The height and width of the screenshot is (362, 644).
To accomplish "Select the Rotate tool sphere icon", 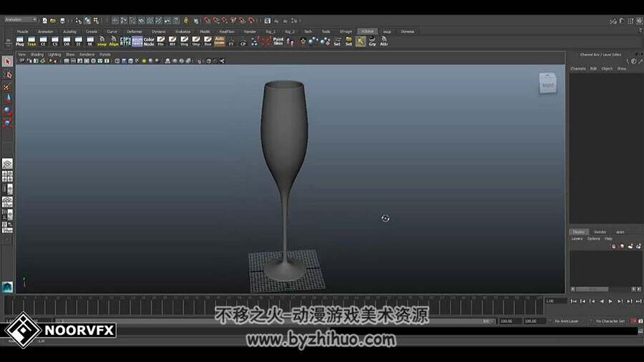I will [x=7, y=111].
